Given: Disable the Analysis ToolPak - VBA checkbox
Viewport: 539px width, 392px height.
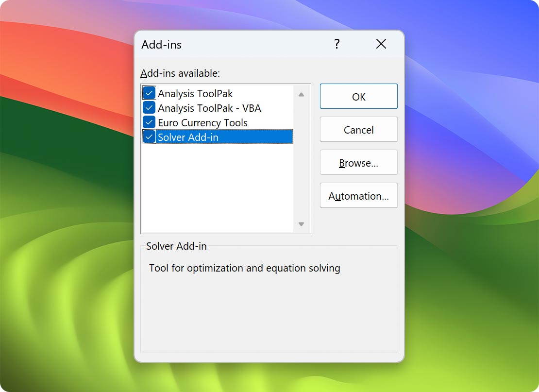Looking at the screenshot, I should (x=149, y=107).
